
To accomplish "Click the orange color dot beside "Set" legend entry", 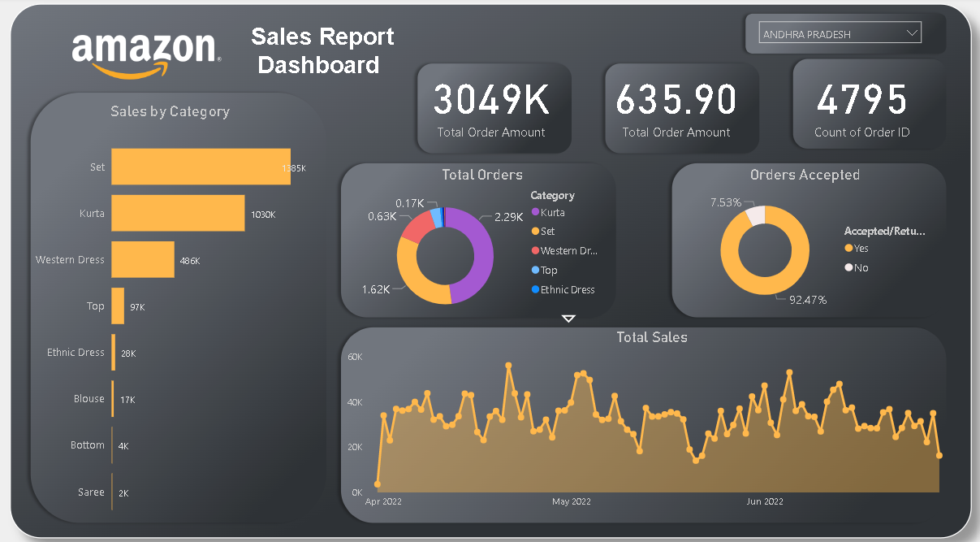I will [x=537, y=231].
